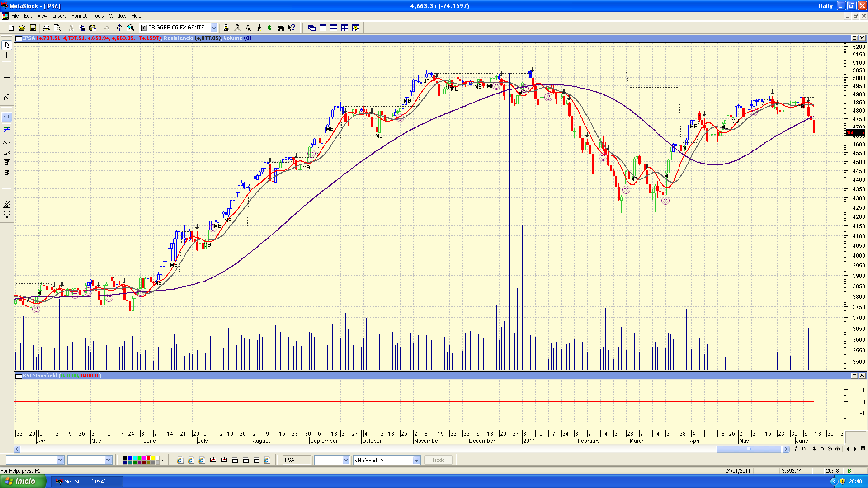The image size is (868, 488).
Task: Click the Print icon in toolbar
Action: click(x=46, y=28)
